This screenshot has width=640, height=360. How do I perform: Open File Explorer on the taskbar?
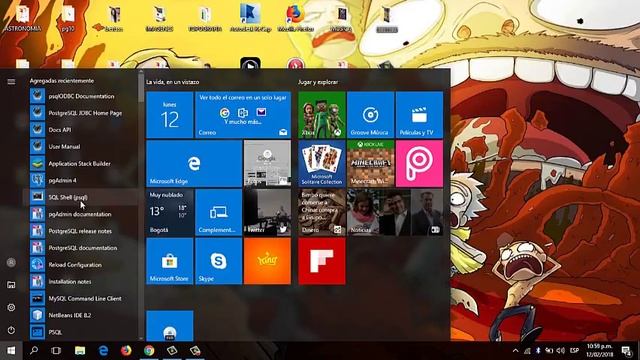tap(80, 351)
